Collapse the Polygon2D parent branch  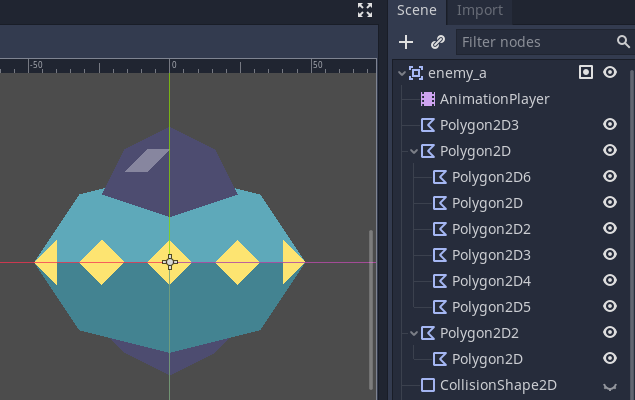(x=413, y=151)
